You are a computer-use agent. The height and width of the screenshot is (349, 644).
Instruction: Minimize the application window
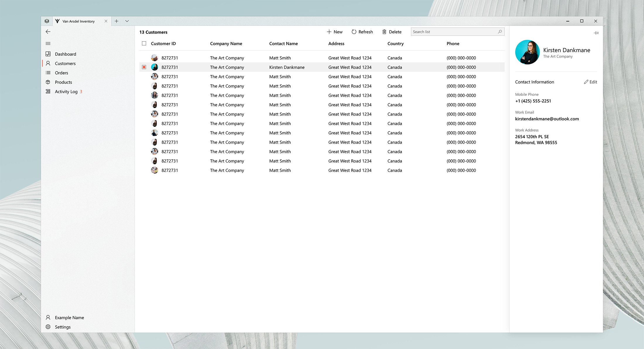point(568,21)
